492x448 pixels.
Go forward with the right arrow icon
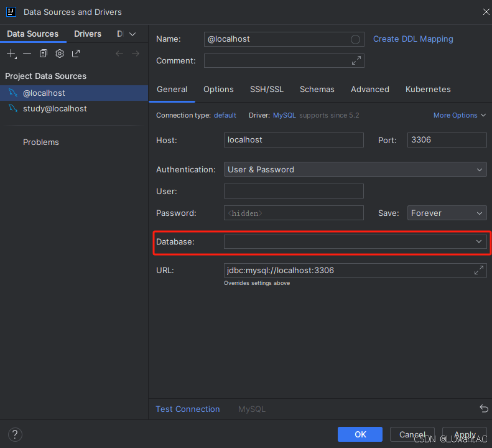pyautogui.click(x=136, y=54)
